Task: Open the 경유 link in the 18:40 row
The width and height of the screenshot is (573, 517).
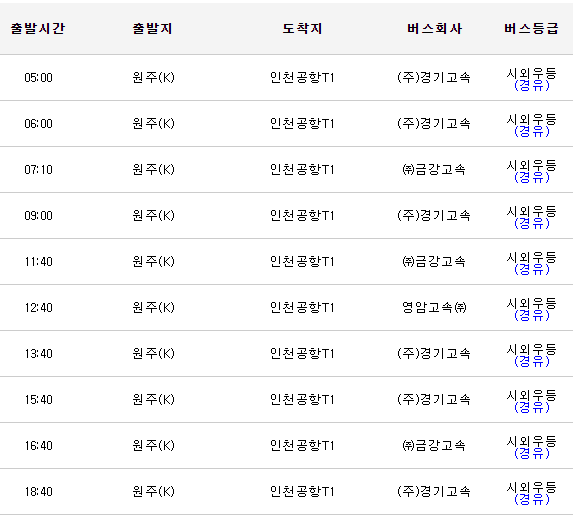Action: click(532, 500)
